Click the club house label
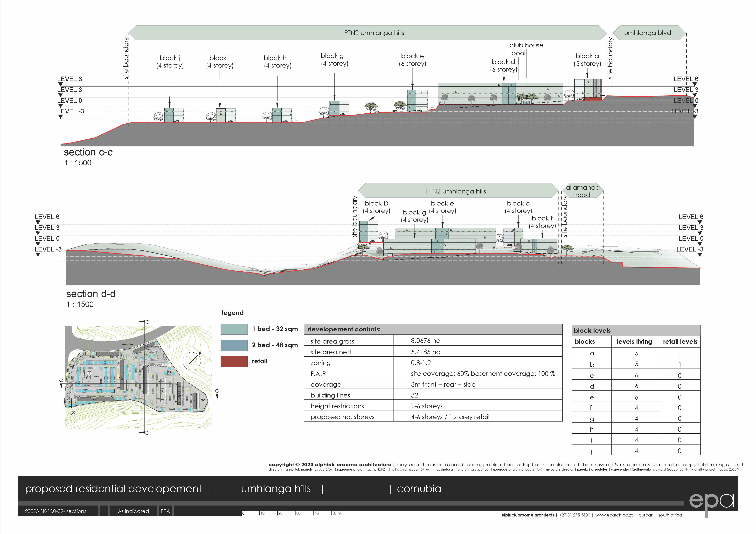Viewport: 756px width, 534px height. pyautogui.click(x=526, y=45)
